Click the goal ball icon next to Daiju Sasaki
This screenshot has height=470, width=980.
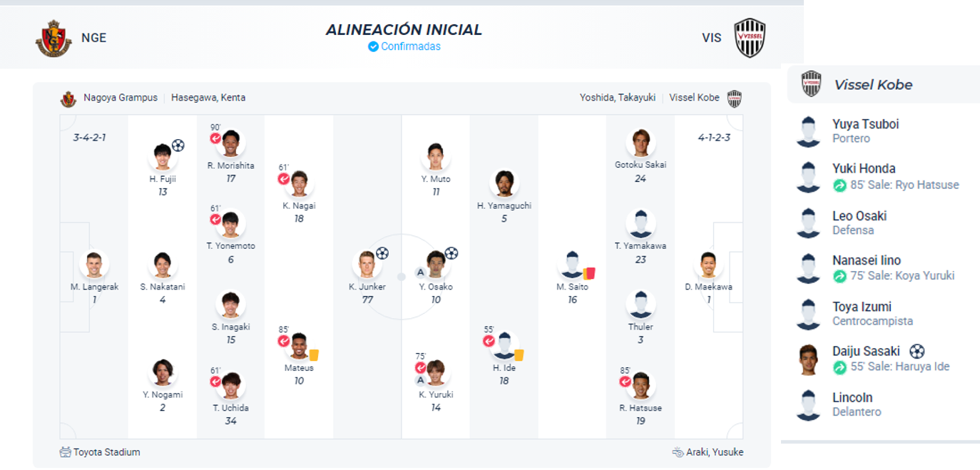coord(917,351)
